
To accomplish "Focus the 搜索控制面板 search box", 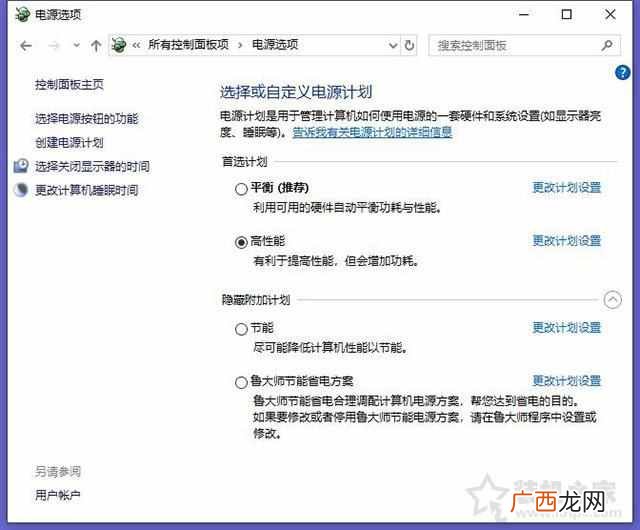I will click(524, 45).
